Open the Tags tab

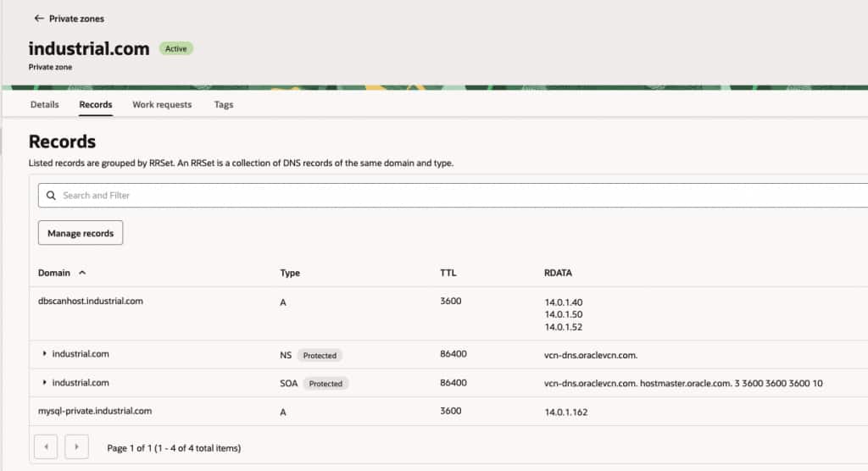pos(224,104)
